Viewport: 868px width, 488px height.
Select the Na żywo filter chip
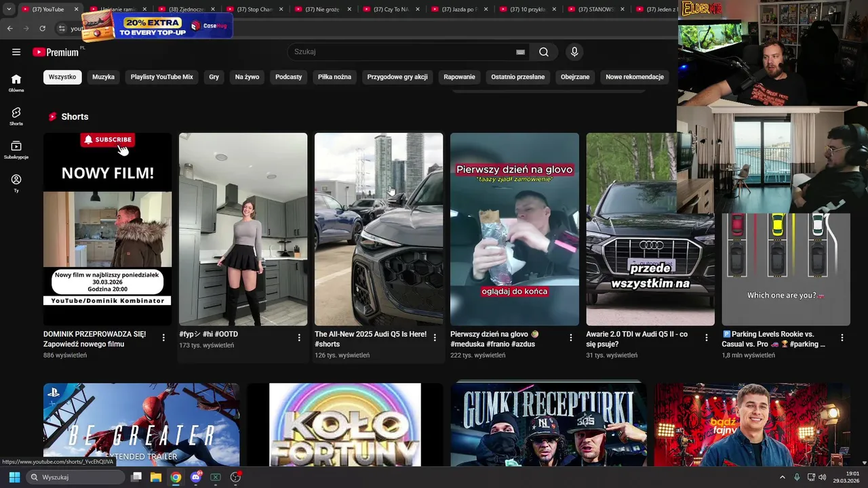click(x=247, y=77)
